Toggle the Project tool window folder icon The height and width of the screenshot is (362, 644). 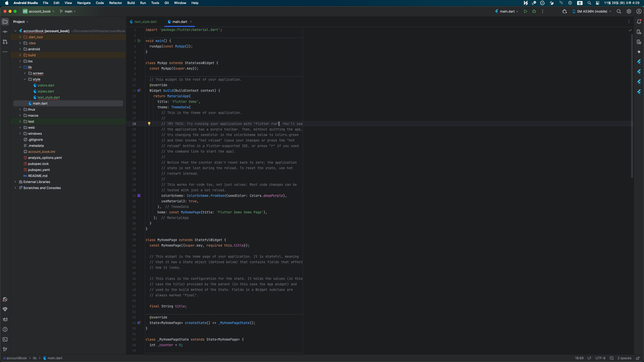pyautogui.click(x=5, y=22)
